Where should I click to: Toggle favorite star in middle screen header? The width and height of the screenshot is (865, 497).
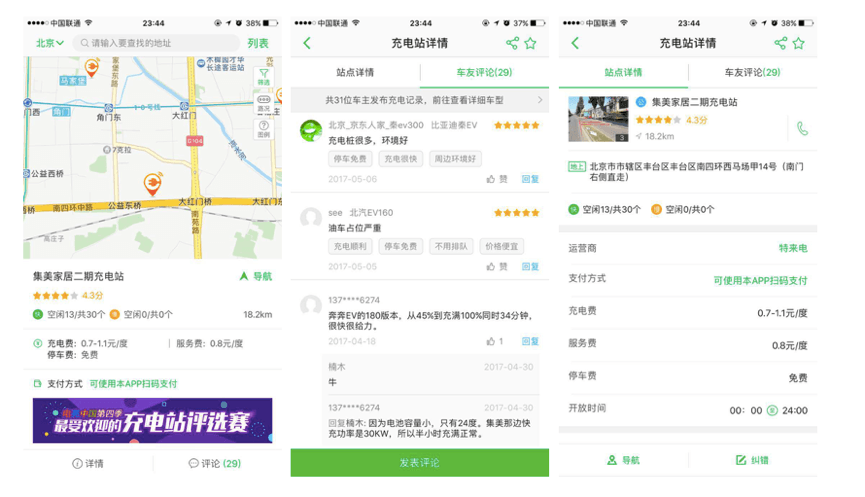[530, 43]
